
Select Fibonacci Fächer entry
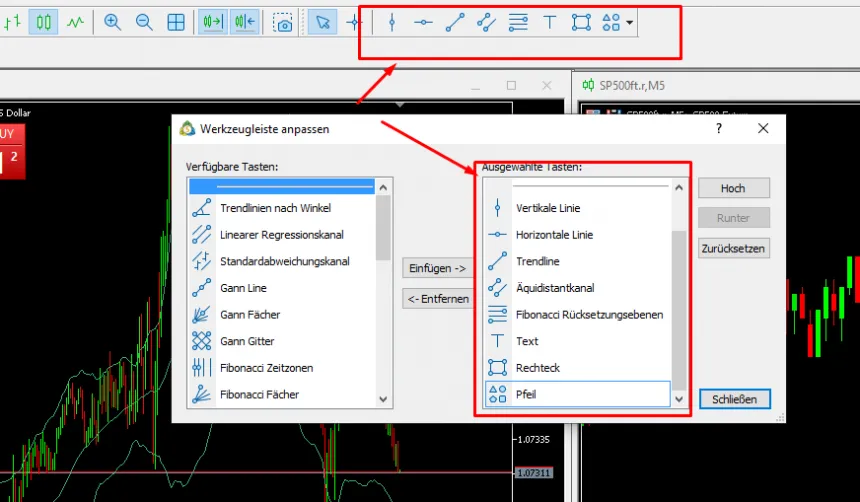tap(282, 394)
